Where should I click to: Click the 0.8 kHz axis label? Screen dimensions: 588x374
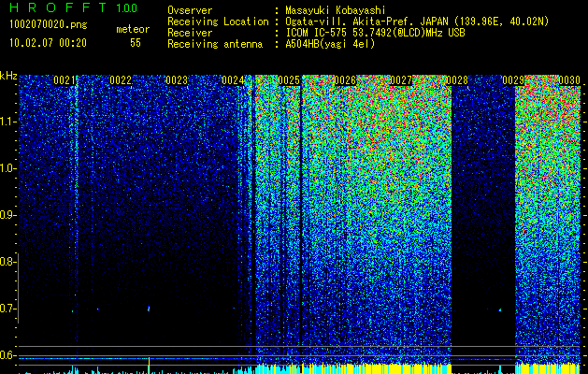coord(7,262)
